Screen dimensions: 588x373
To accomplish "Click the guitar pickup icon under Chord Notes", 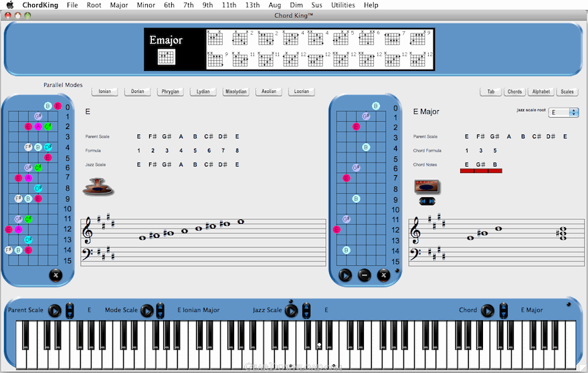I will click(x=427, y=186).
